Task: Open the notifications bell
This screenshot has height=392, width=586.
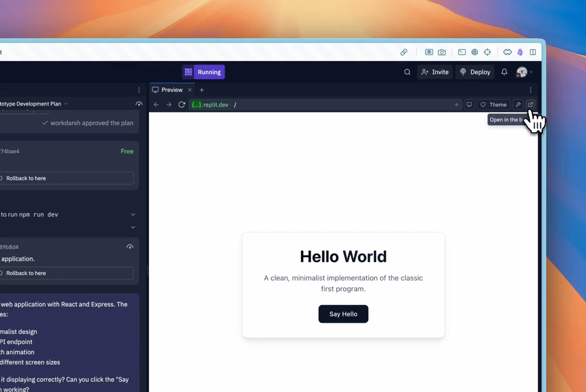Action: point(504,72)
